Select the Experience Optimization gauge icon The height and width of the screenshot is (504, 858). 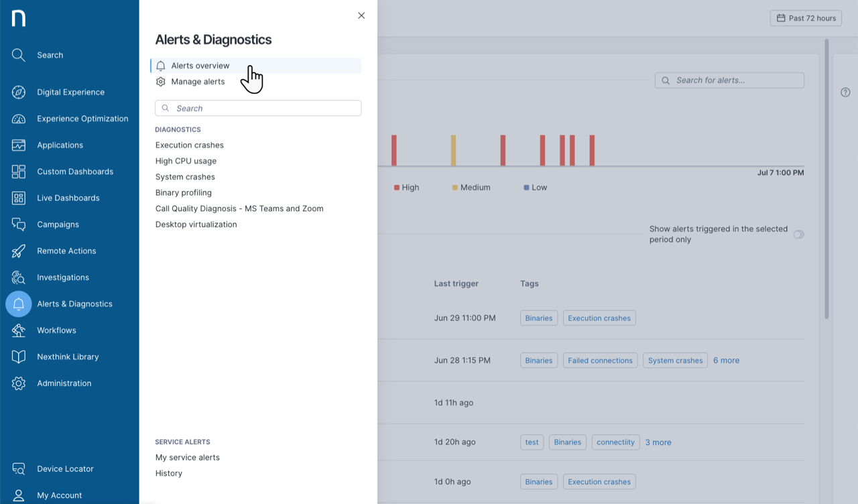click(19, 119)
